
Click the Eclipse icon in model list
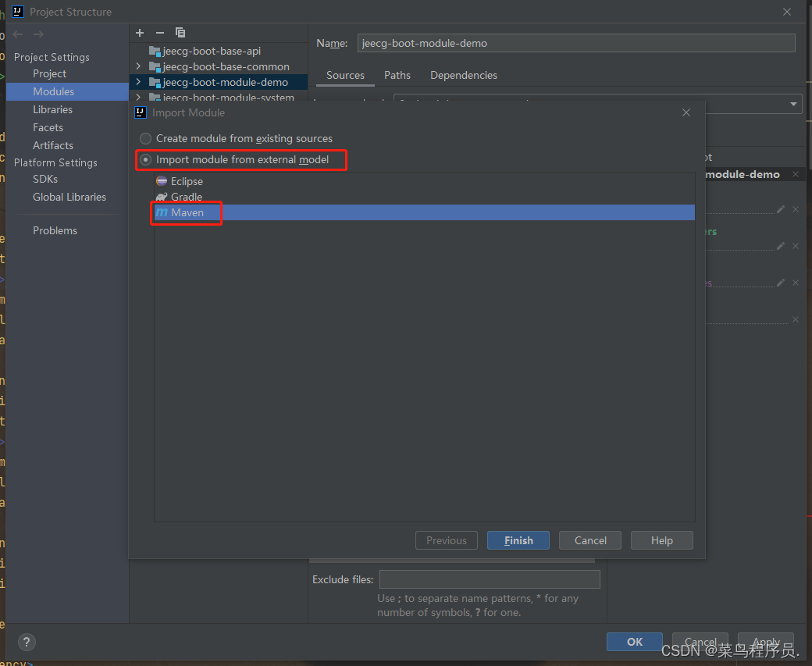click(162, 180)
